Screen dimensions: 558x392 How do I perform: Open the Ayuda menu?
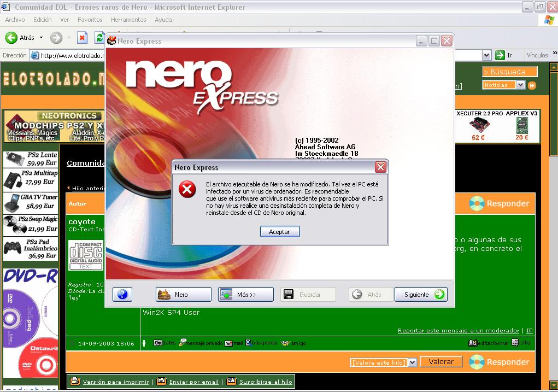(x=163, y=20)
